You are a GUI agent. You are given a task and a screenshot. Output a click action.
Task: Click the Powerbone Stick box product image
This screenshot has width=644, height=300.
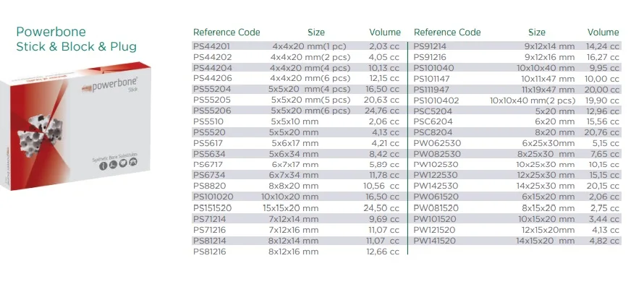[x=75, y=126]
